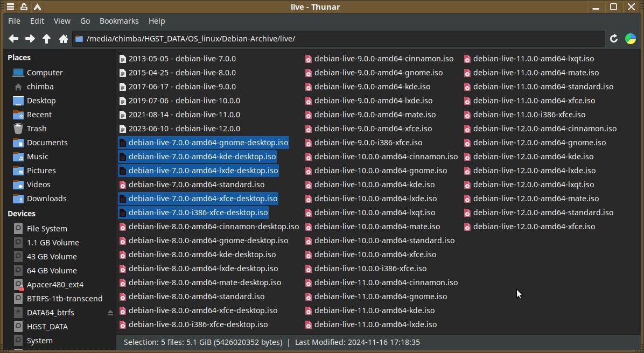Select debian-live-9.0.0-amd64-cinnamon.iso

tap(379, 59)
